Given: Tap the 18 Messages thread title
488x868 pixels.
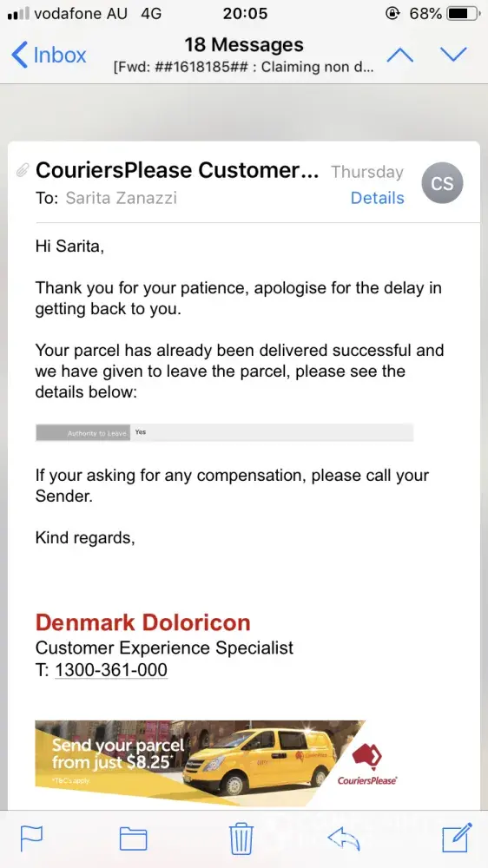Looking at the screenshot, I should pyautogui.click(x=244, y=44).
